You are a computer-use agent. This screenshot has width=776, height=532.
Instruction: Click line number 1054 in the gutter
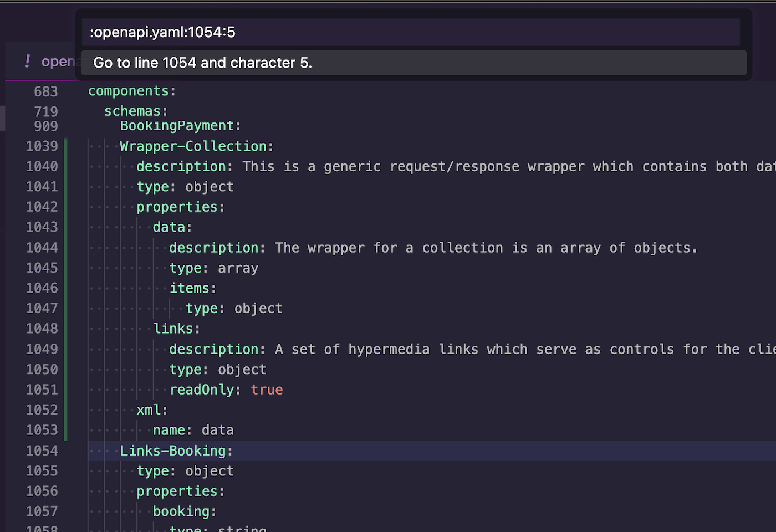[42, 451]
